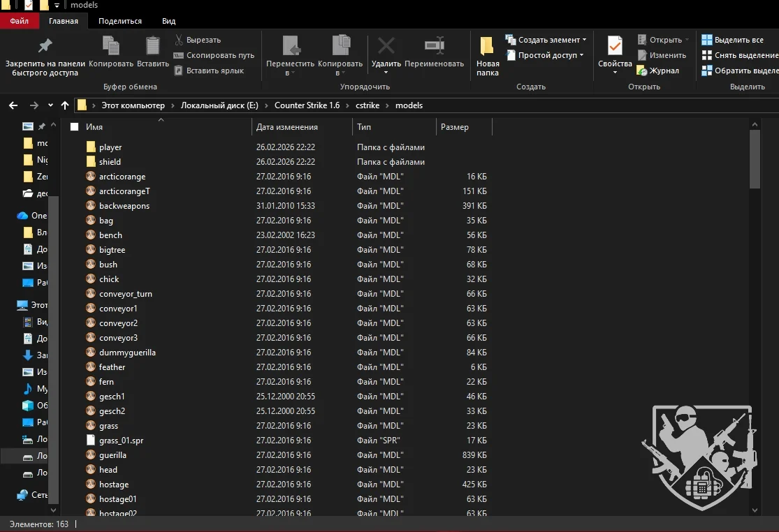Toggle the select-all checkbox beside Имя

click(75, 127)
